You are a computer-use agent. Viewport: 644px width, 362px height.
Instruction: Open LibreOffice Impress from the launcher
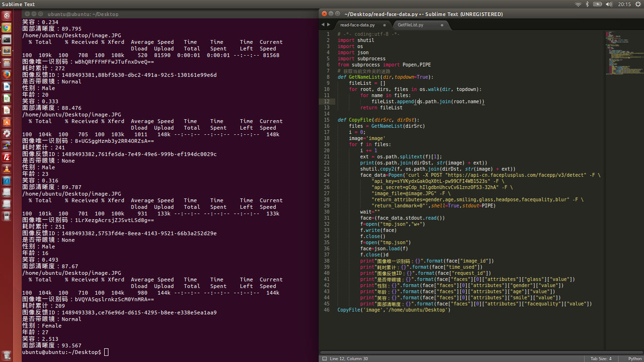[7, 110]
